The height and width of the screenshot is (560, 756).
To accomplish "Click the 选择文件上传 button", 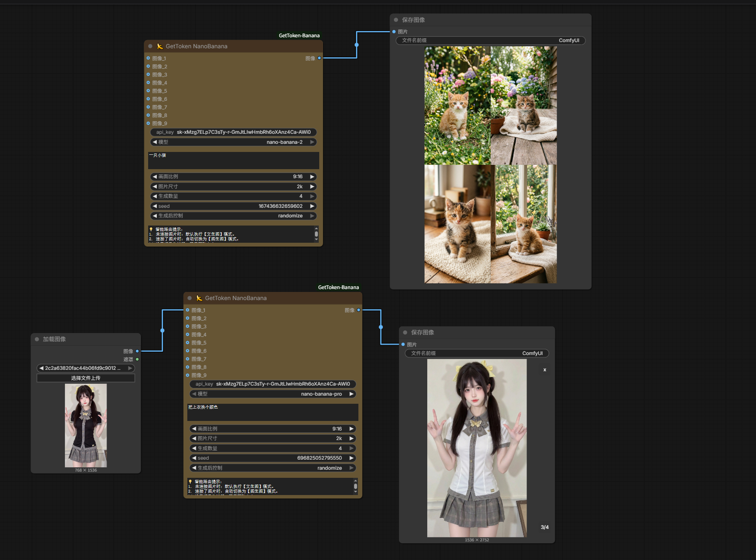I will click(x=86, y=378).
